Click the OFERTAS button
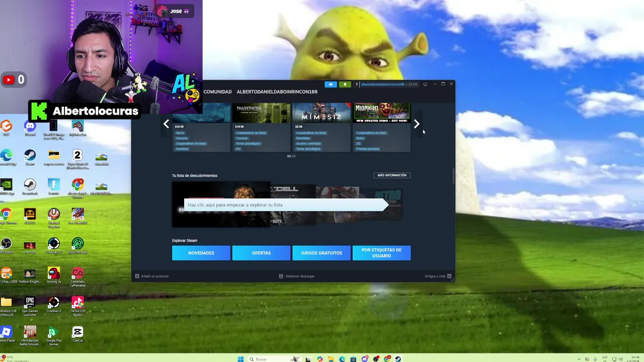The height and width of the screenshot is (362, 644). tap(261, 253)
